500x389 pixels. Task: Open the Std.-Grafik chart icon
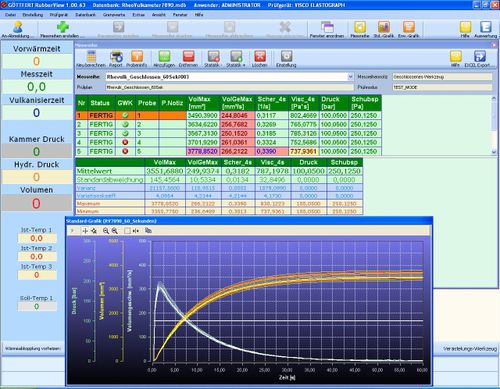[384, 27]
